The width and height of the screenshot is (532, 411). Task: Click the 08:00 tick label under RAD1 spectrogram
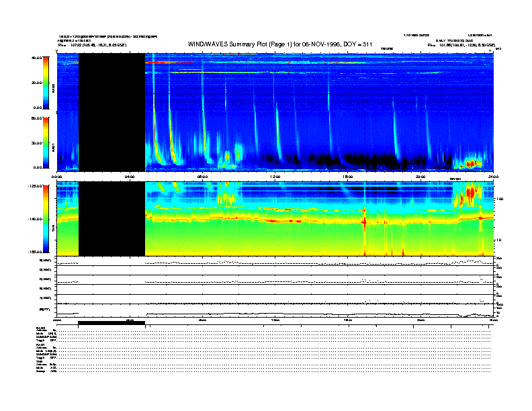202,177
